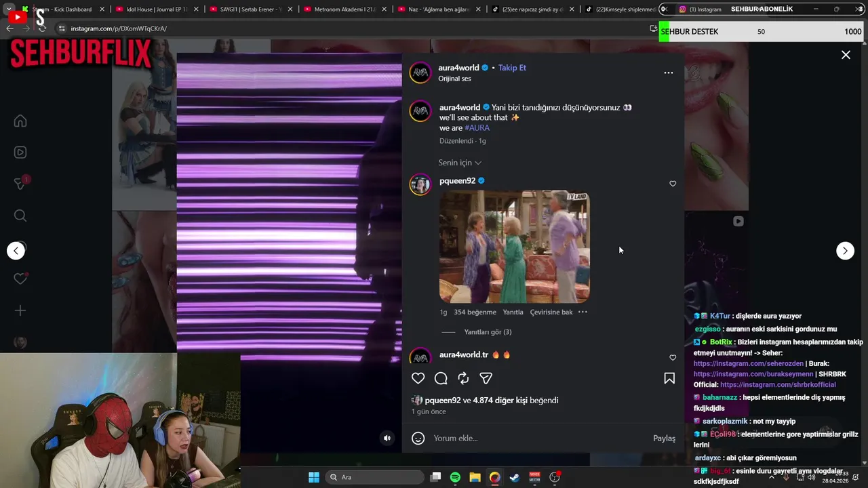Click 'Çevirisine bak' to translate the comment
The image size is (868, 488).
551,312
